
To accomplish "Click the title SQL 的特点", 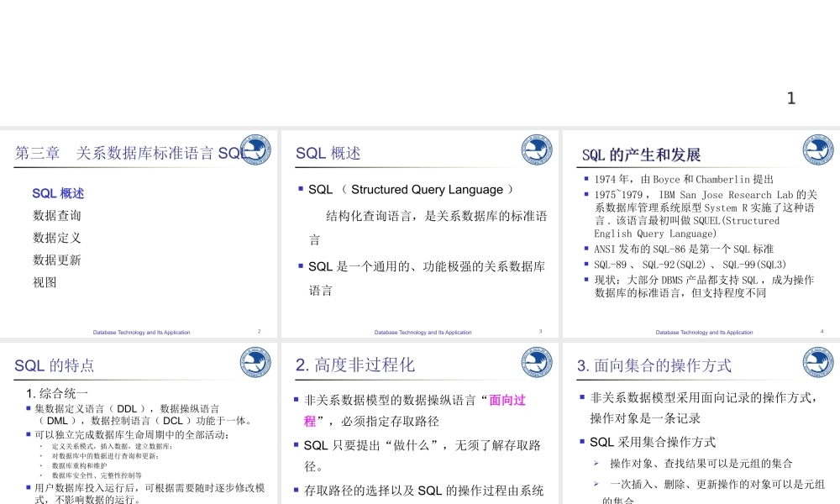I will pos(55,364).
